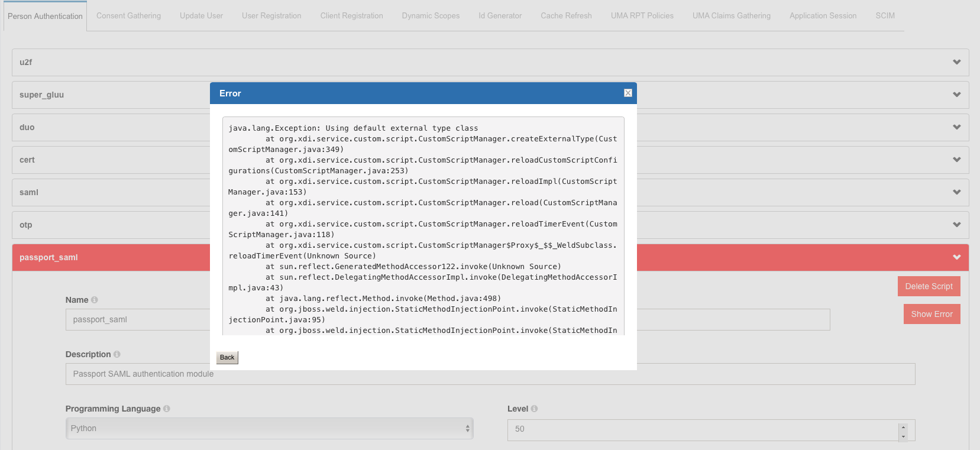Expand the u2f script chevron
980x450 pixels.
tap(956, 62)
